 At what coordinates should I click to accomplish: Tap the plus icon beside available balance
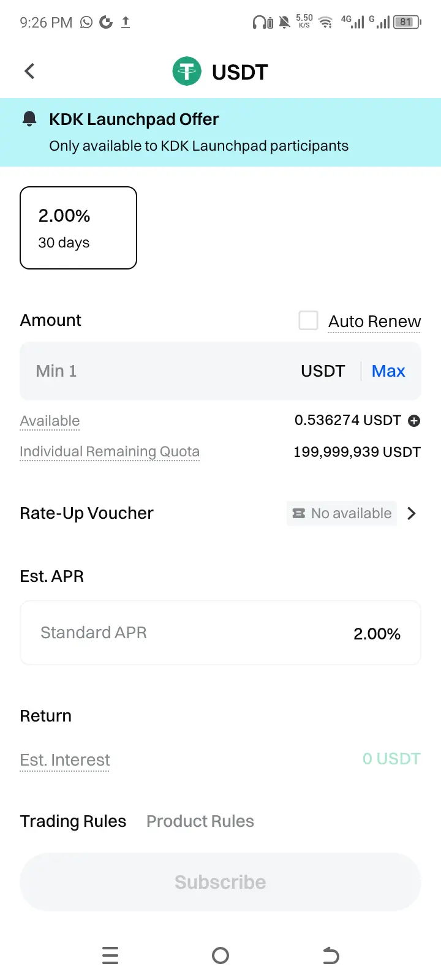click(414, 421)
